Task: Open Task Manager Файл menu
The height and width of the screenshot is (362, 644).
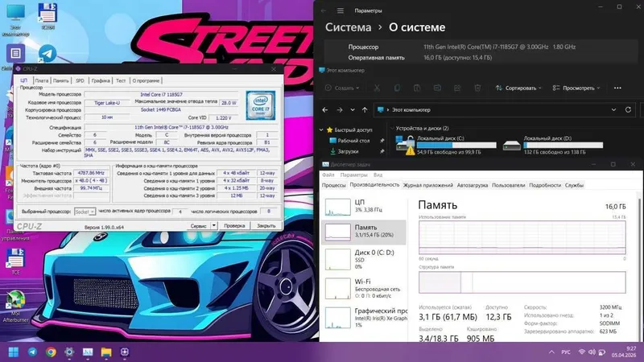Action: [x=328, y=175]
